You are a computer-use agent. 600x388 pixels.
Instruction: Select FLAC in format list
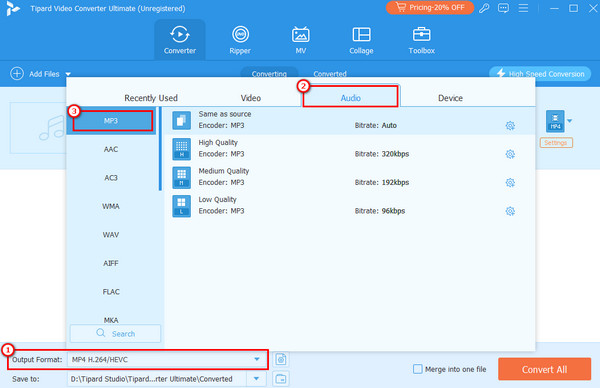click(111, 292)
